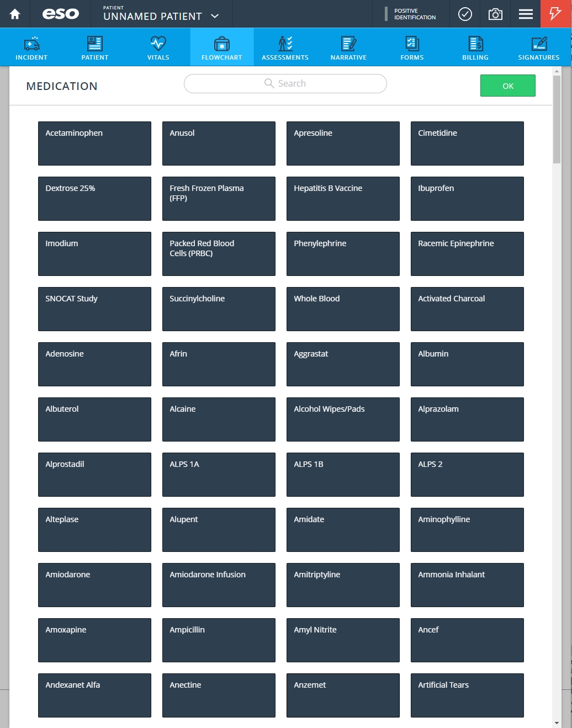Select Amiodarone

94,585
